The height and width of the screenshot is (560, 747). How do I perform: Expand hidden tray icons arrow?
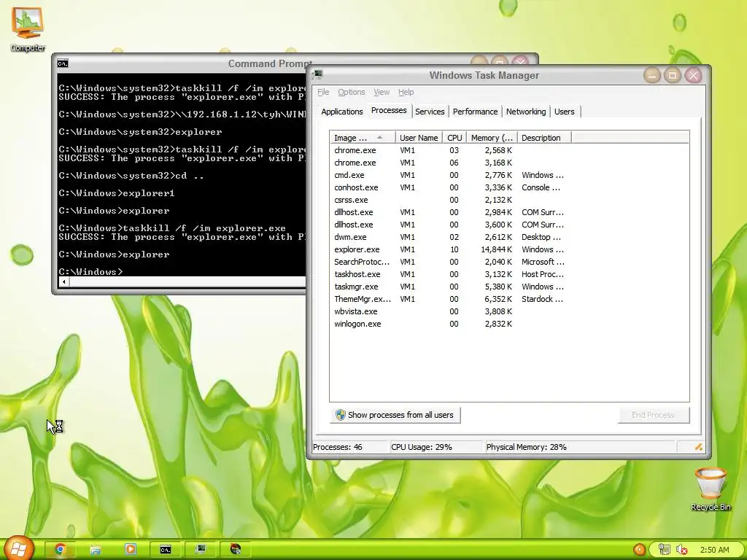click(639, 550)
